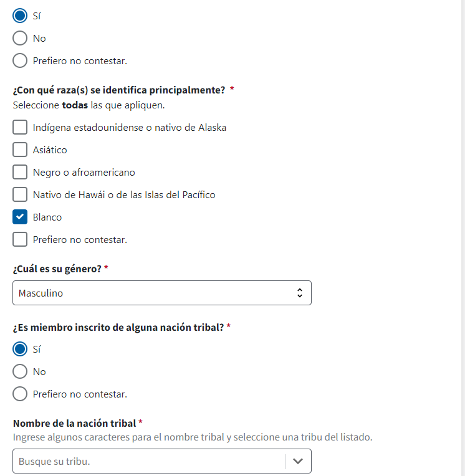Check 'Nativo de Hawái o de las Islas del Pacífico'
This screenshot has width=465, height=476.
20,194
